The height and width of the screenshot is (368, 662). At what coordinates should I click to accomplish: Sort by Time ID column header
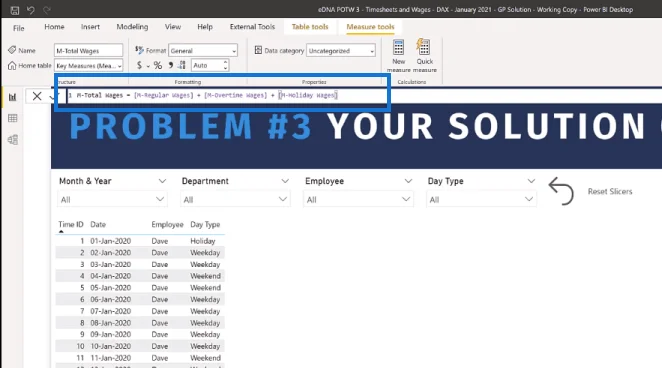71,225
